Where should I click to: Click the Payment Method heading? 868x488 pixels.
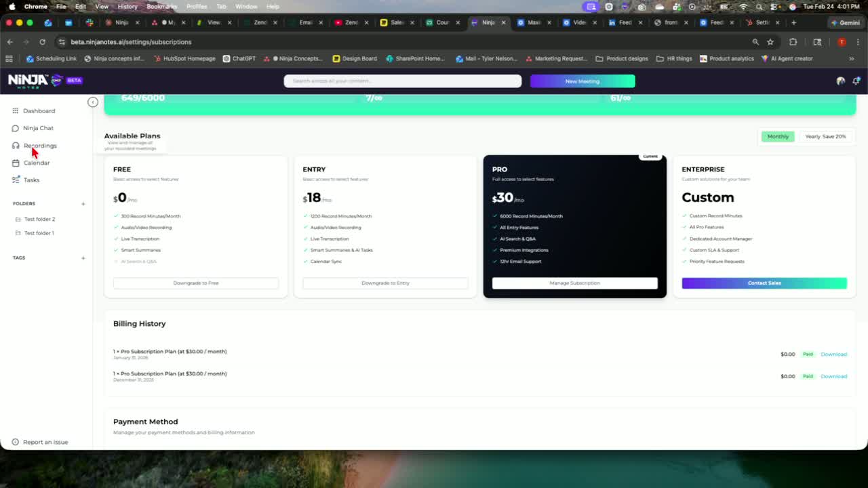146,422
